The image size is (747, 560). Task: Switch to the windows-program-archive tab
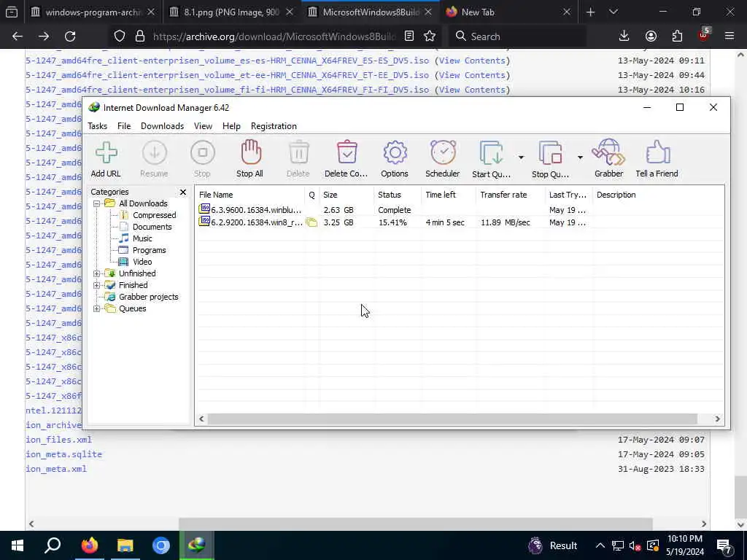[93, 12]
